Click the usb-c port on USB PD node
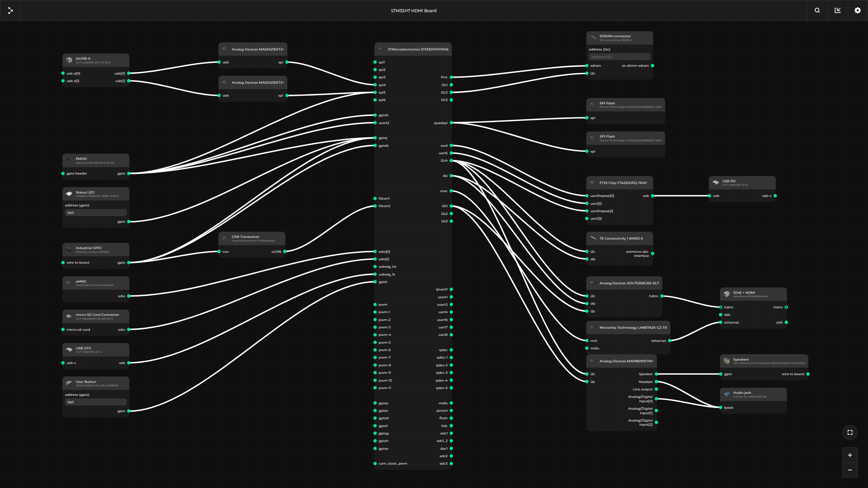 pos(775,196)
